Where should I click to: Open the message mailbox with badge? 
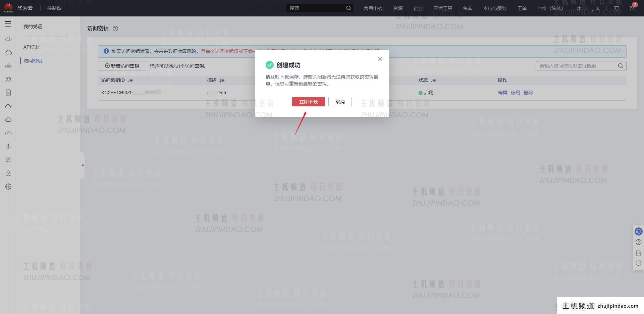click(x=633, y=7)
